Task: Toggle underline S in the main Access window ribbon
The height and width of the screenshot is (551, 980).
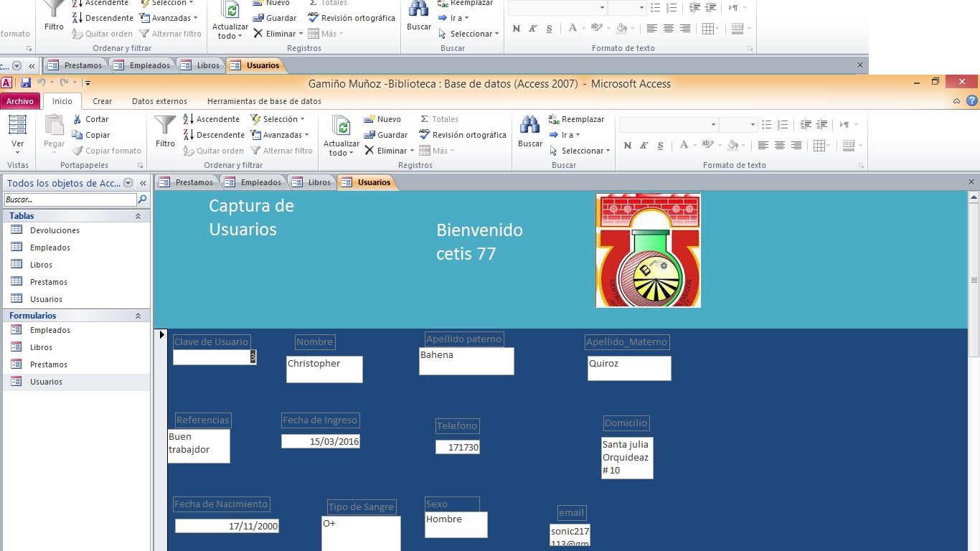Action: [660, 146]
